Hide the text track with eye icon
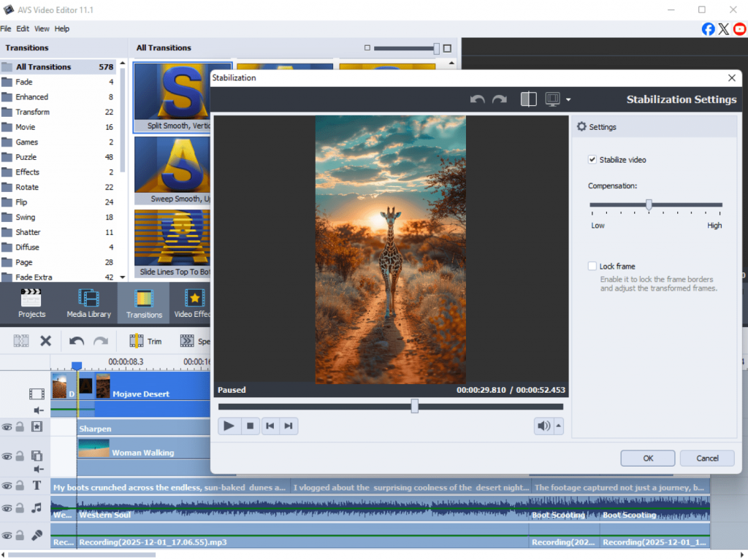 (7, 486)
